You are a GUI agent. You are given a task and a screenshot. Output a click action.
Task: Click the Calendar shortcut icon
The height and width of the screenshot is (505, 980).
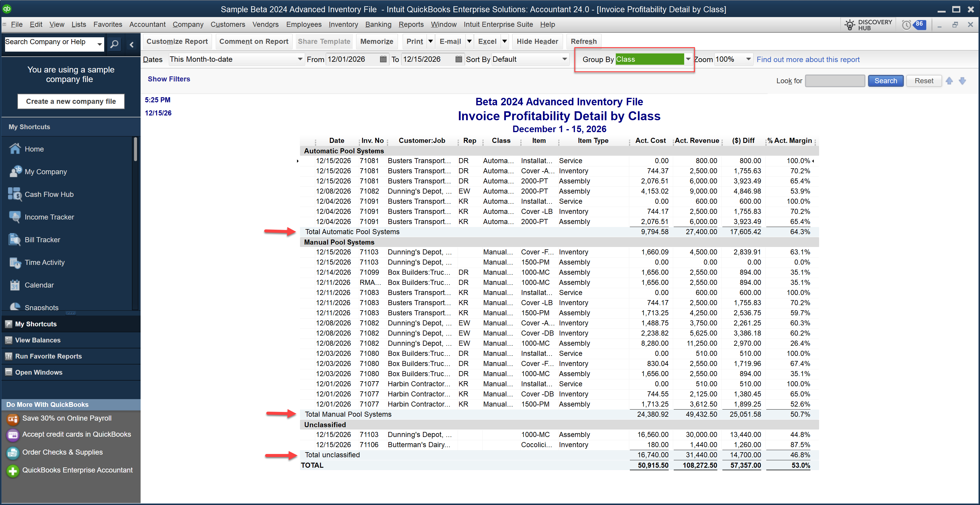click(x=15, y=285)
